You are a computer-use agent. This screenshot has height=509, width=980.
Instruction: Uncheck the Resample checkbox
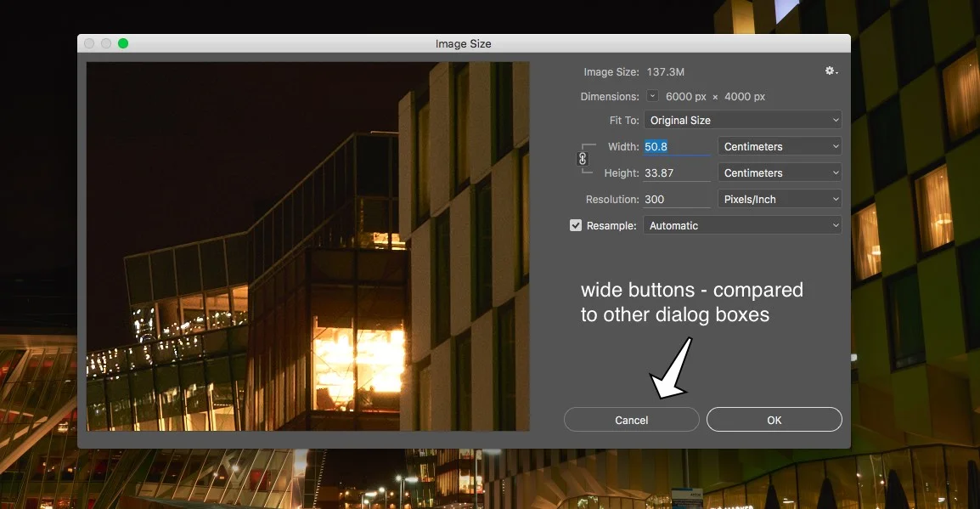(x=576, y=225)
